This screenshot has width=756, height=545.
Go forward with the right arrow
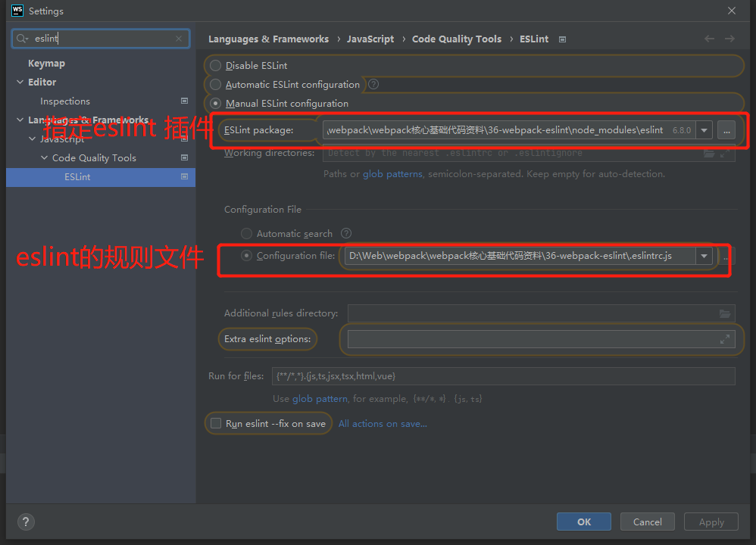pos(729,39)
